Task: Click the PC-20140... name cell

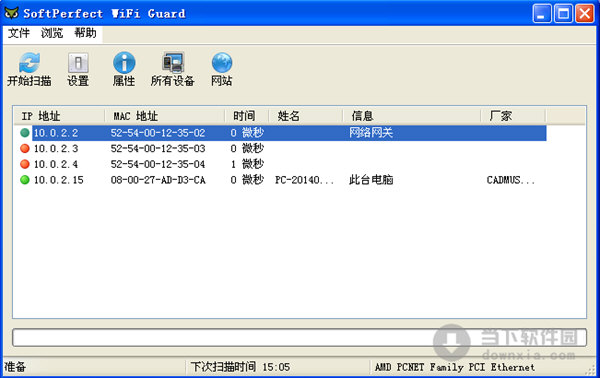Action: pyautogui.click(x=305, y=180)
